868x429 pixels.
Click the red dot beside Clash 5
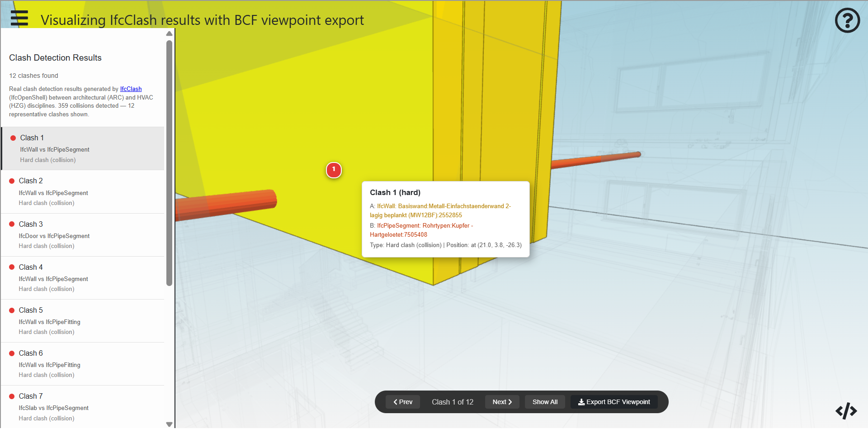[x=12, y=310]
